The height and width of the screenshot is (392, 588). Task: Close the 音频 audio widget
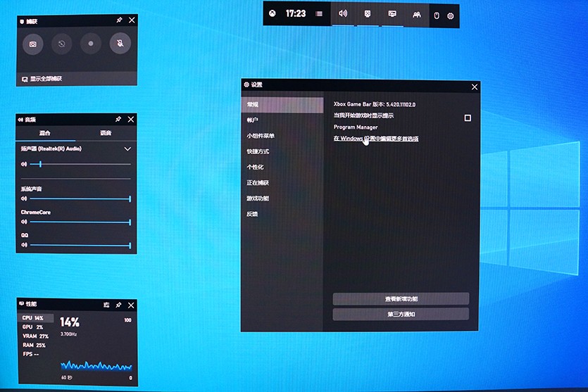click(131, 119)
